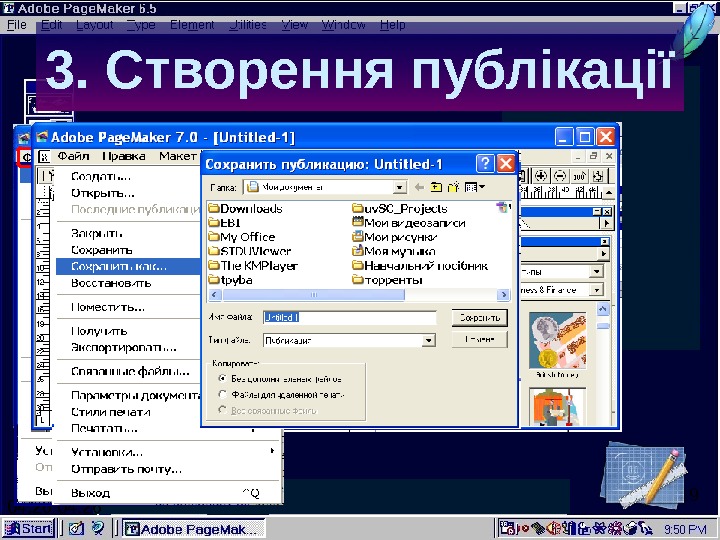
Task: Select the STDUViewer folder
Action: [x=250, y=251]
